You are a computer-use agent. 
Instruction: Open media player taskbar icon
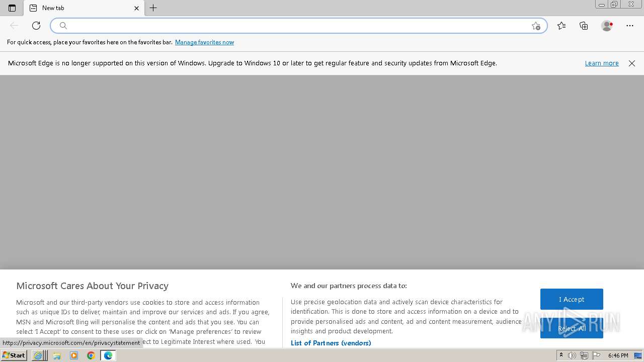tap(74, 355)
